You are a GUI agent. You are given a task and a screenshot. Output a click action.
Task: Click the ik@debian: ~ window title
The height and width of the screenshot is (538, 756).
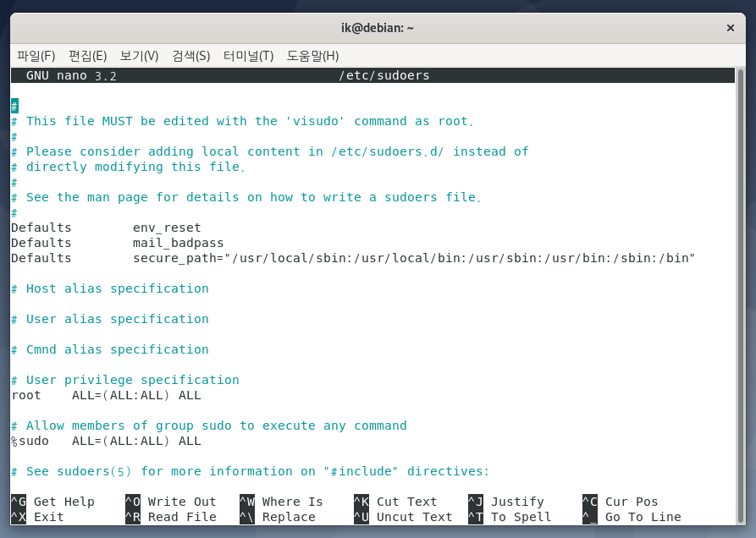(x=378, y=28)
